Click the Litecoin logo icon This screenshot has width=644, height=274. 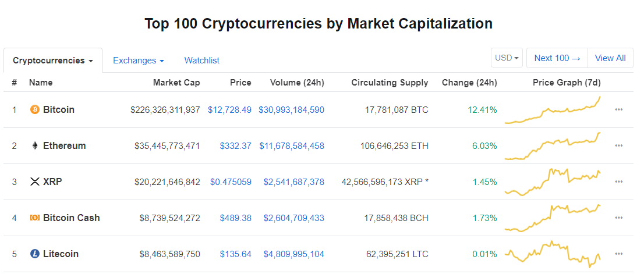[34, 254]
